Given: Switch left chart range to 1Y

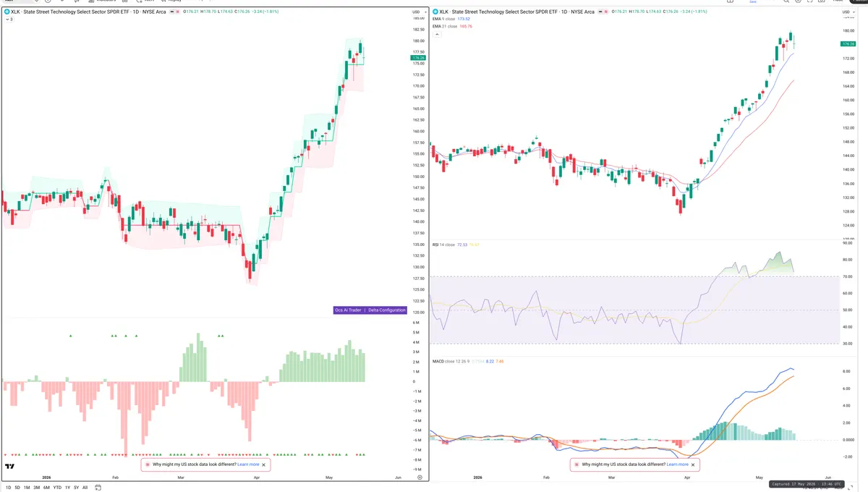Looking at the screenshot, I should pyautogui.click(x=67, y=488).
